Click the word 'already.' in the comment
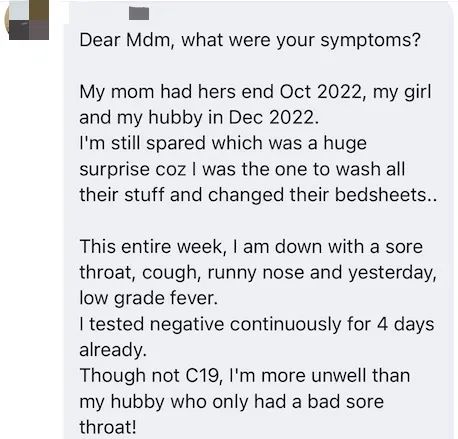This screenshot has width=458, height=439. pos(113,350)
